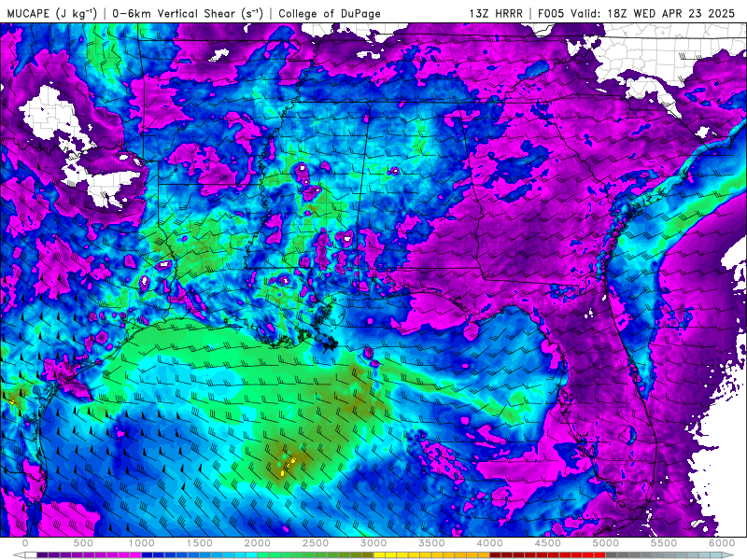Click the 4000 value on the color scale
Image resolution: width=747 pixels, height=560 pixels.
coord(489,543)
